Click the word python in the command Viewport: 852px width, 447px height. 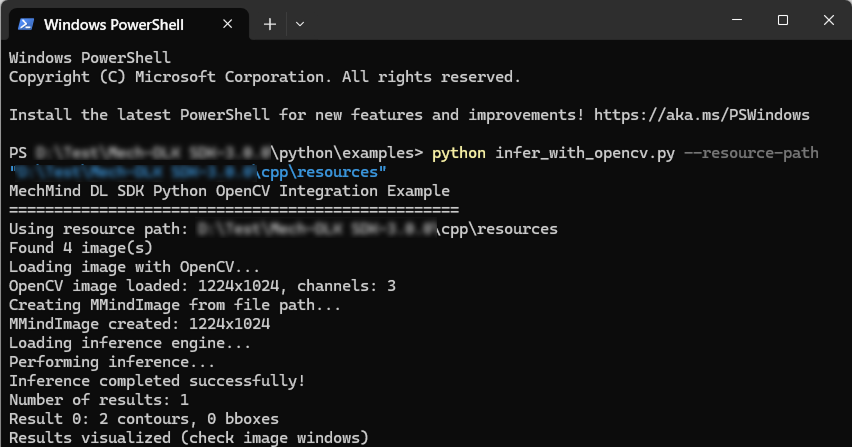tap(459, 153)
